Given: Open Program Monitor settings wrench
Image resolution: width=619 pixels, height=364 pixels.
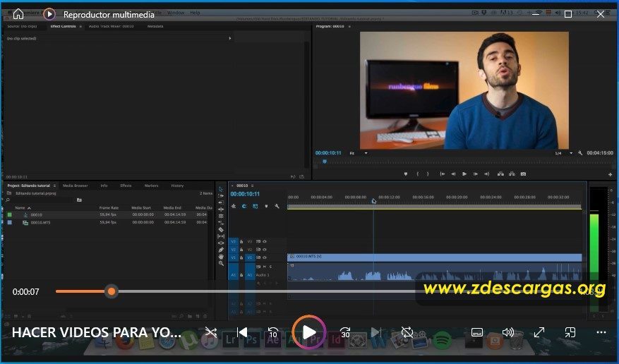Looking at the screenshot, I should click(x=580, y=153).
